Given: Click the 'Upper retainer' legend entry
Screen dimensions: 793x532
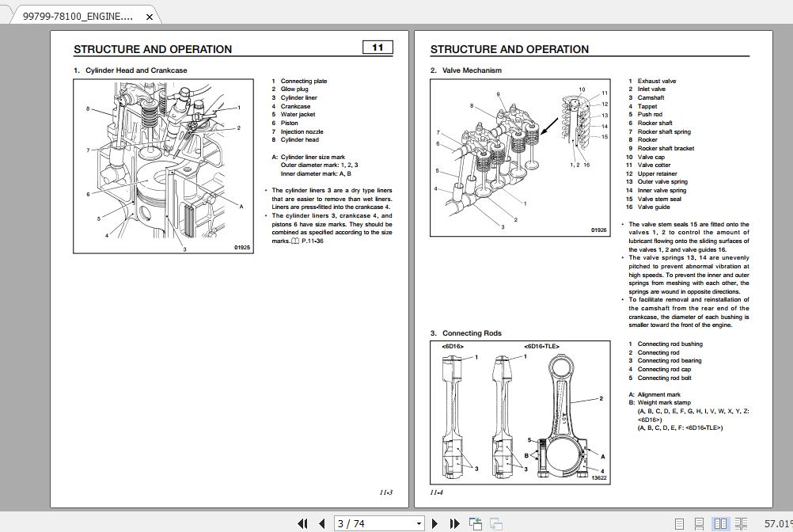Looking at the screenshot, I should pyautogui.click(x=657, y=173).
